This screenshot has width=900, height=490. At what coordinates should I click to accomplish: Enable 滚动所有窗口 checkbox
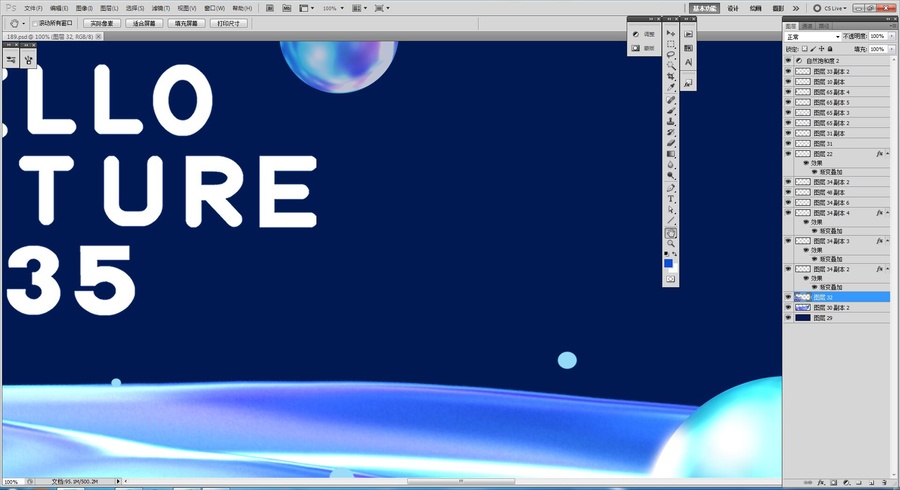(x=35, y=24)
